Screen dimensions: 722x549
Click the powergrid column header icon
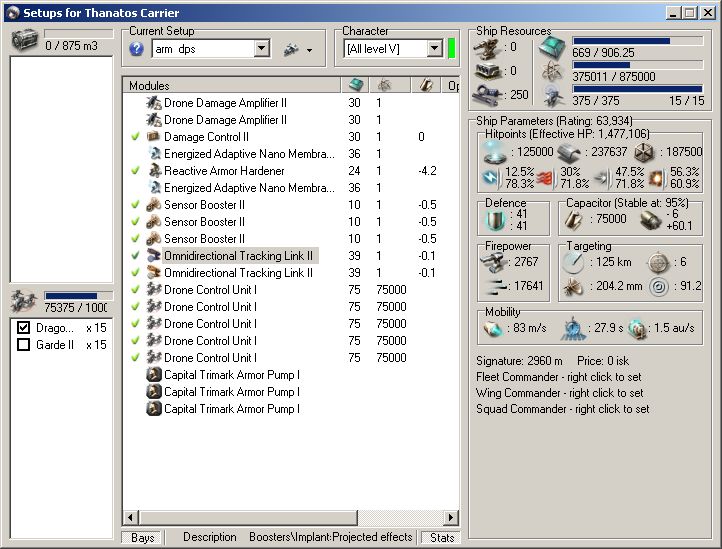[x=384, y=85]
